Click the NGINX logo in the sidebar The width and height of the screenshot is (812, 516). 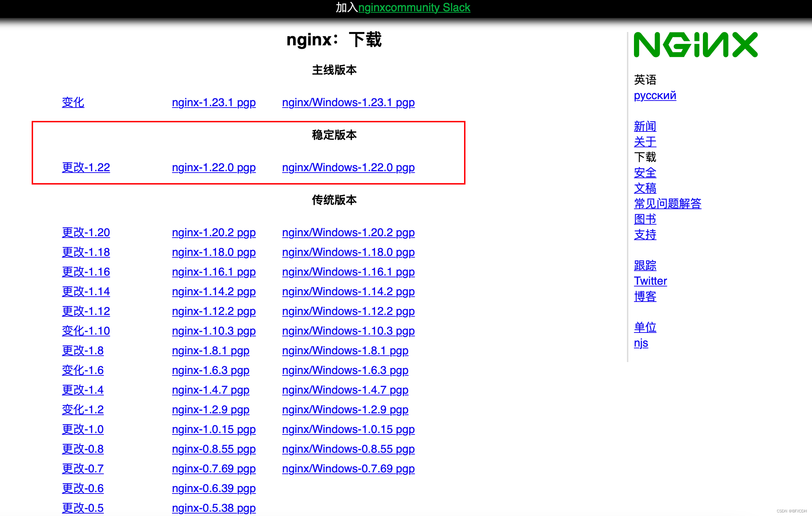(x=696, y=45)
